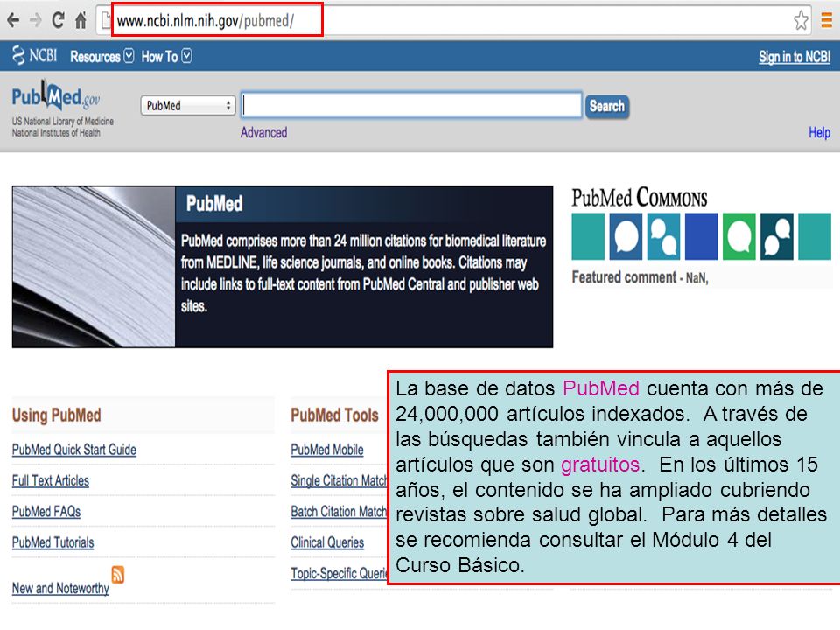
Task: Open the Help link
Action: click(819, 132)
